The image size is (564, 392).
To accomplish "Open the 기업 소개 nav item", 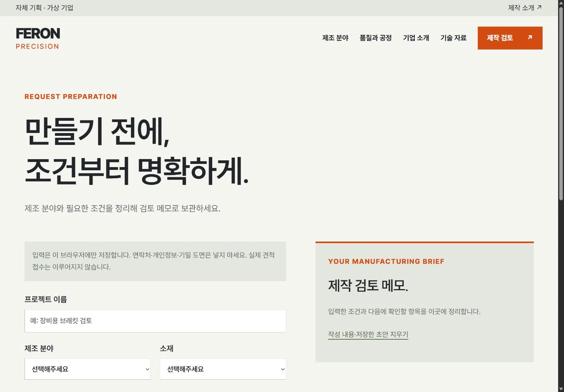I will pos(416,38).
